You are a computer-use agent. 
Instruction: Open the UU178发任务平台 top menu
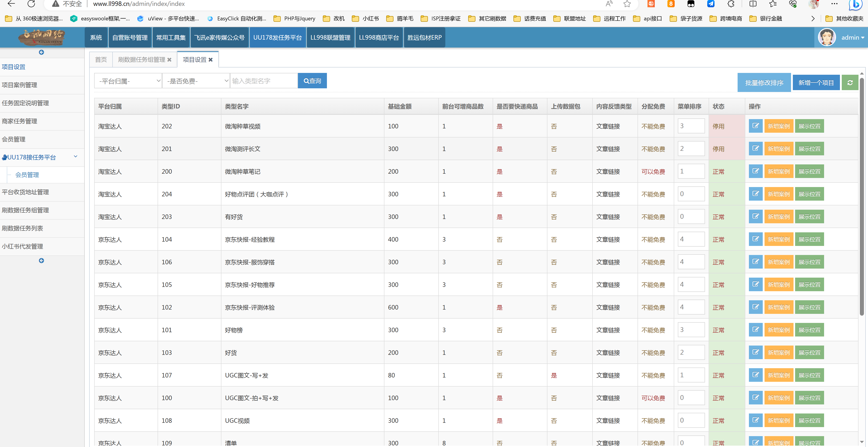277,37
